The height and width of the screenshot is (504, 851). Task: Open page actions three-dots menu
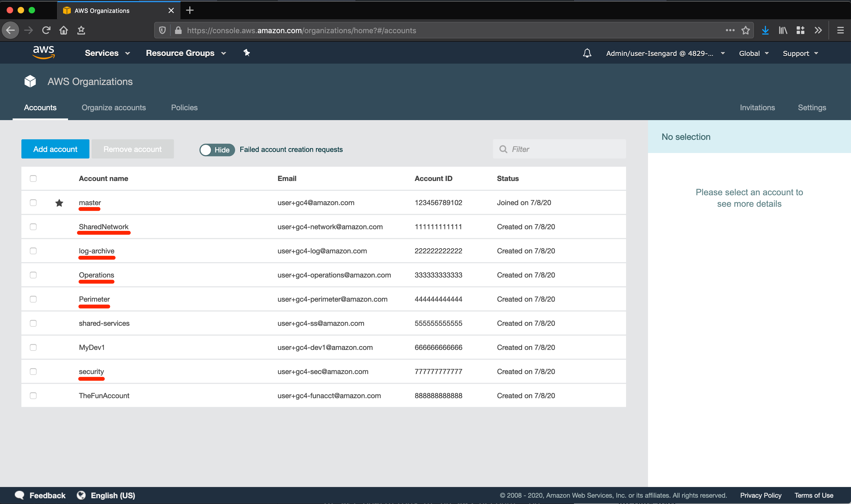point(730,30)
